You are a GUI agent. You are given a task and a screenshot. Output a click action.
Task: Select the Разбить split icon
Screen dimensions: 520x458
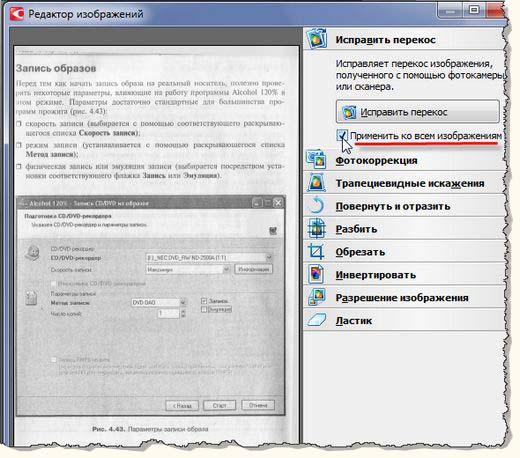pos(316,228)
